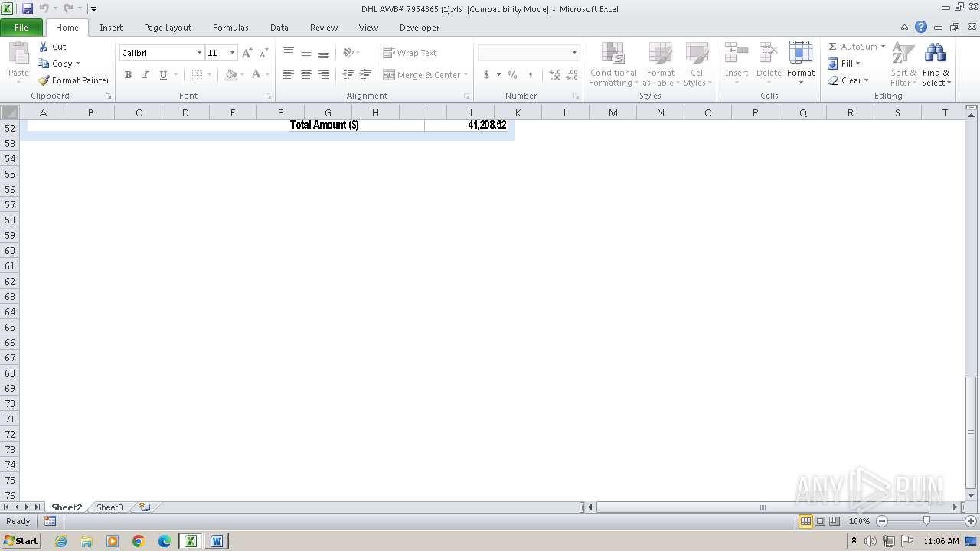The width and height of the screenshot is (980, 551).
Task: Select the Total Amount ($) cell
Action: pos(357,125)
